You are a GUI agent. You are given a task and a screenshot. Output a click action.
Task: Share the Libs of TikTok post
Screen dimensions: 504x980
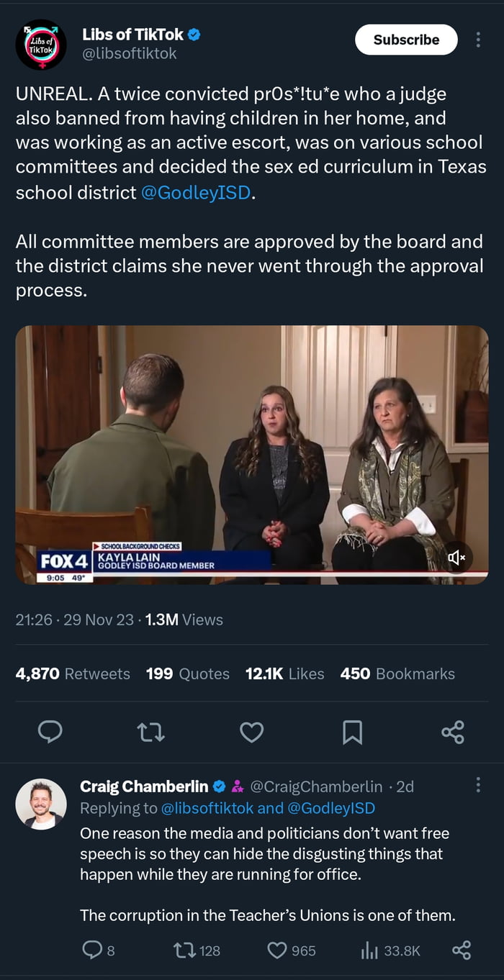(x=452, y=732)
